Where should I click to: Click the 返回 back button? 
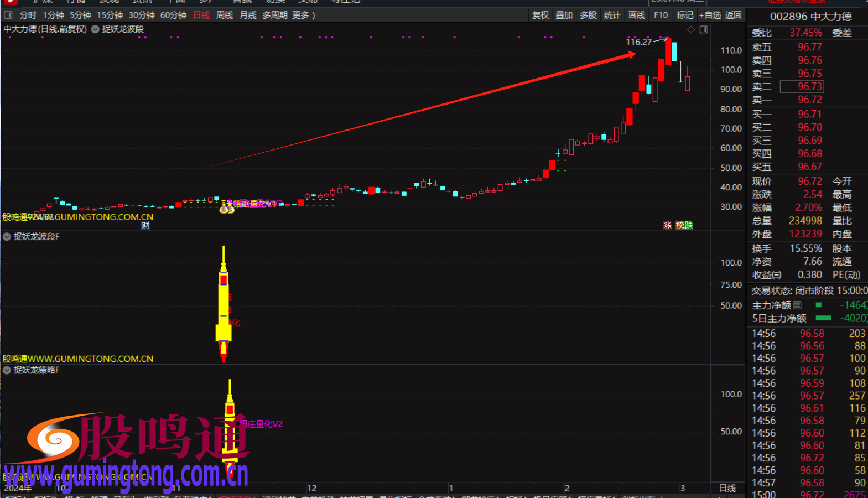point(734,15)
